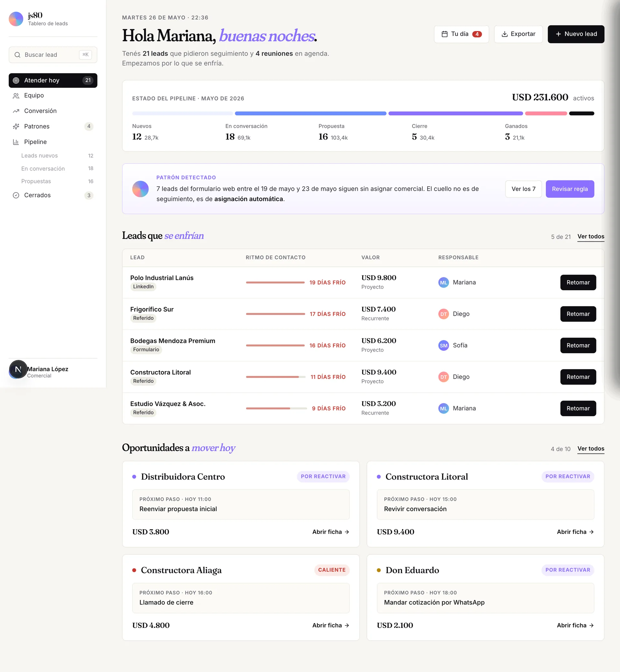Click the blue En conversación pipeline bar segment

[310, 114]
